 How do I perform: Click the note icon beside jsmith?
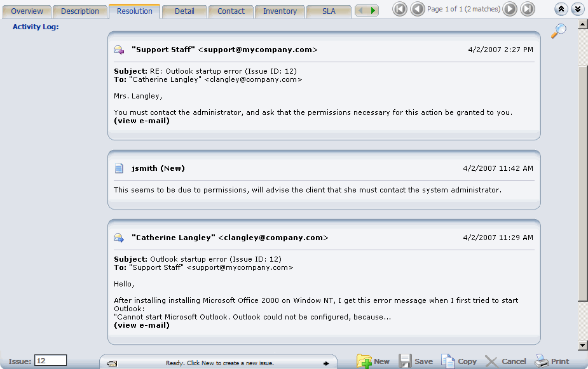point(119,168)
